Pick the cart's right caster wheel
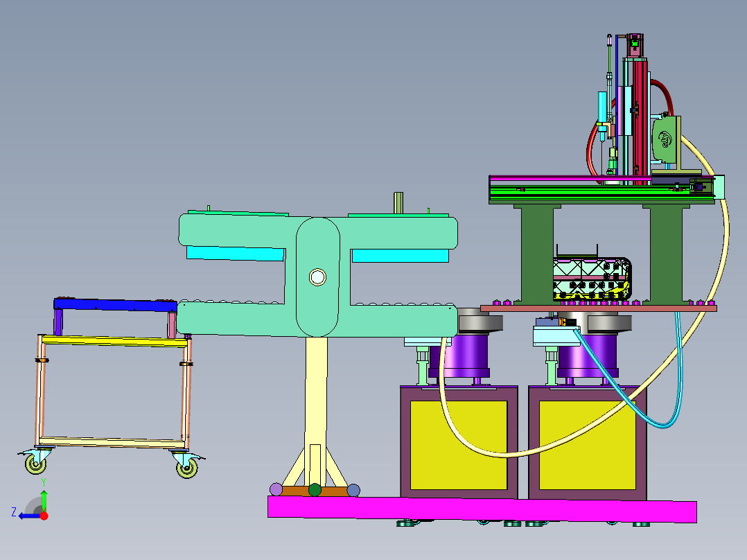Viewport: 747px width, 560px height. pyautogui.click(x=187, y=468)
